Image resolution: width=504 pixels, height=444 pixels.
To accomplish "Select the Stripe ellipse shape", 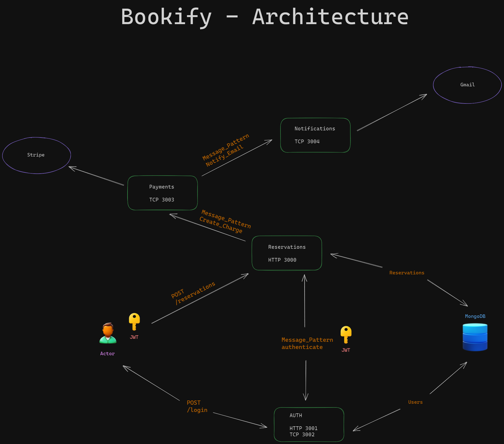I will click(x=36, y=155).
